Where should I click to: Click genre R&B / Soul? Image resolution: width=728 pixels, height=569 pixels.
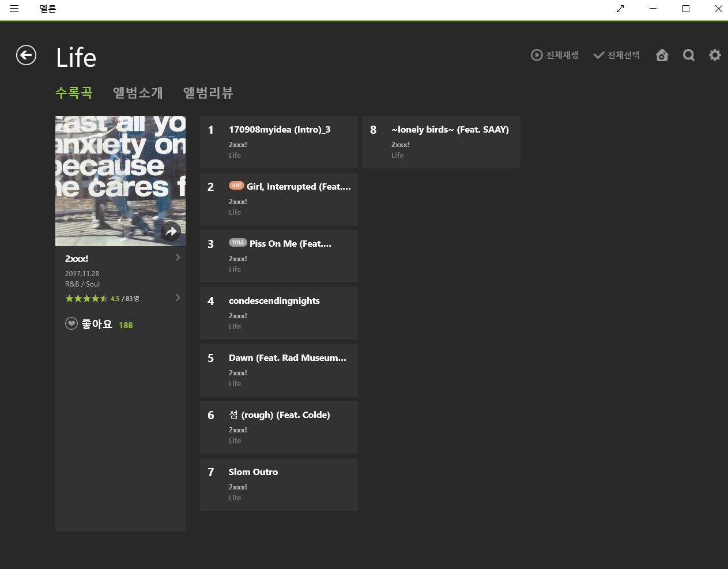tap(82, 284)
